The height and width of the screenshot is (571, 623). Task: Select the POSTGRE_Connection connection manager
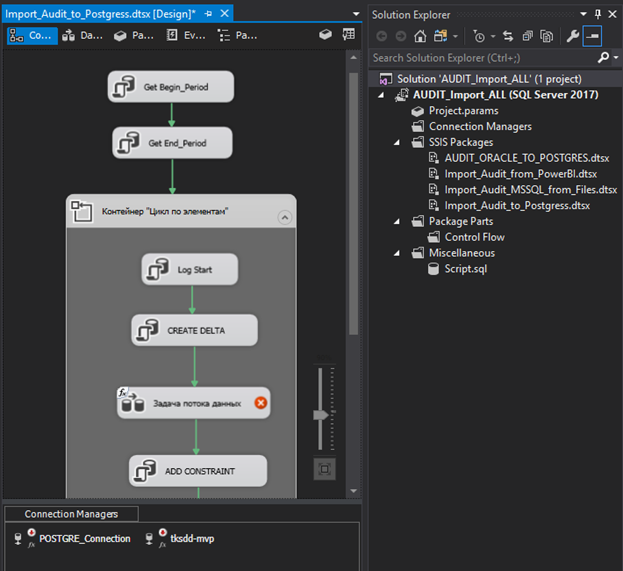(72, 538)
